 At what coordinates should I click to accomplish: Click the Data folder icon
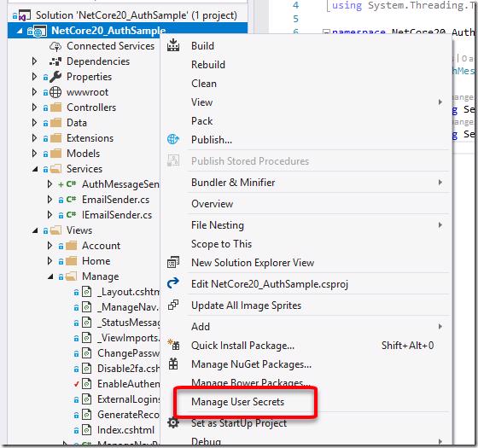(55, 123)
